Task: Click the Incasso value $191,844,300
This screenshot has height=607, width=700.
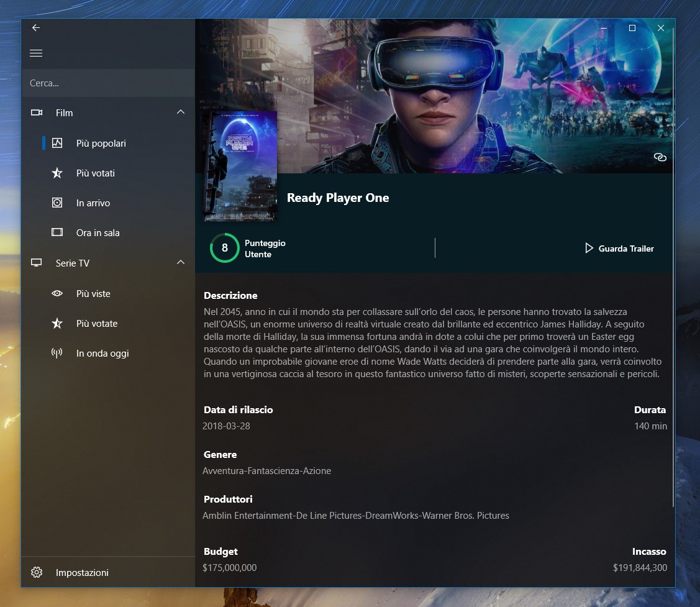Action: pos(640,568)
